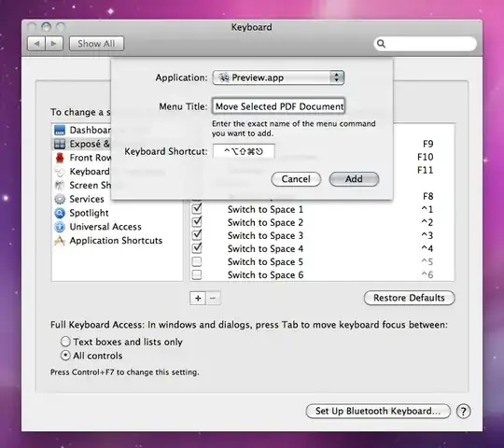504x448 pixels.
Task: Remove shortcut with the minus button
Action: pyautogui.click(x=213, y=299)
